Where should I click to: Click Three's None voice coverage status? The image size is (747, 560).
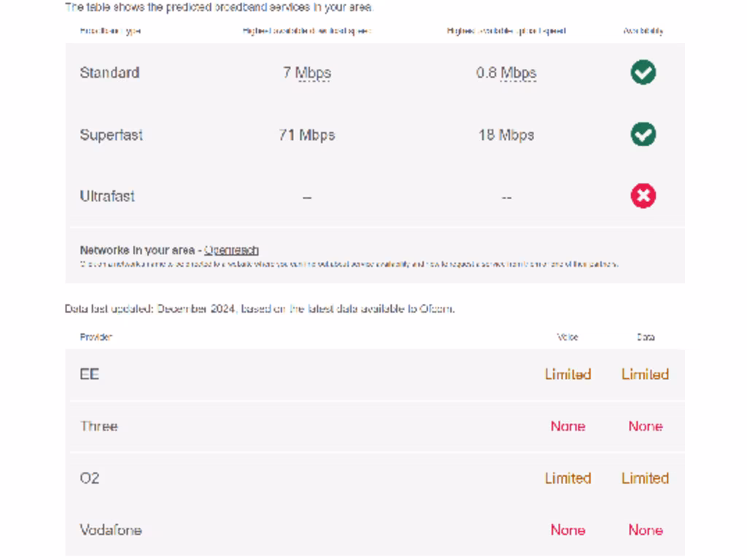[568, 426]
